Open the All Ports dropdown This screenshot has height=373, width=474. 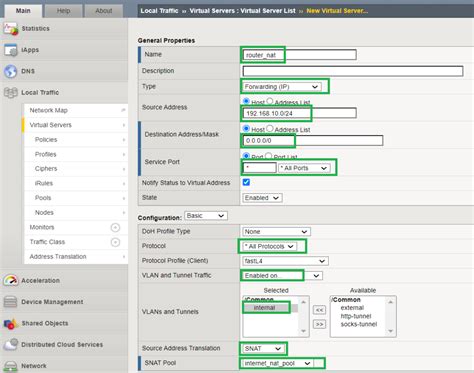click(x=304, y=168)
